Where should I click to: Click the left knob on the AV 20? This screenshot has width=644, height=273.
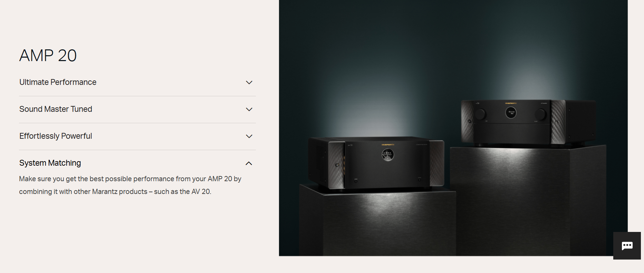coord(480,114)
